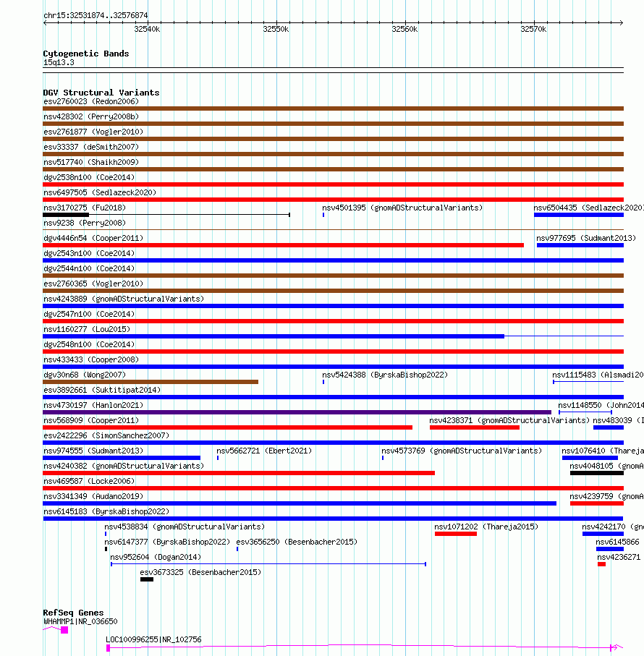
Task: Select the red nsv4240382 gnomAD bar
Action: click(239, 473)
